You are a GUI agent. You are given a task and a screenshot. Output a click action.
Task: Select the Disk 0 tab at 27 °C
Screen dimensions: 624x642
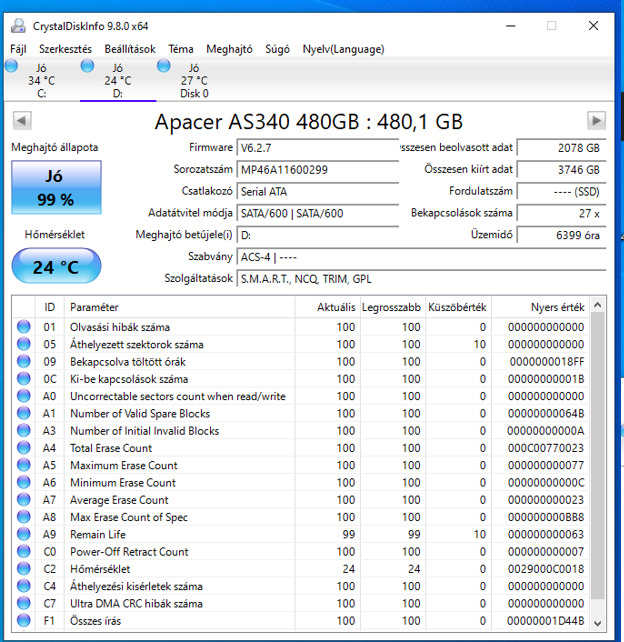pos(194,80)
